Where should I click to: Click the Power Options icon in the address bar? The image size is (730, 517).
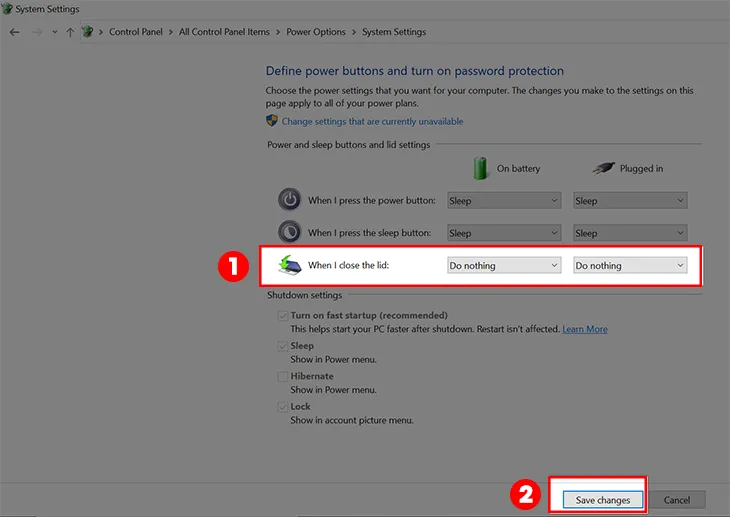pyautogui.click(x=87, y=32)
